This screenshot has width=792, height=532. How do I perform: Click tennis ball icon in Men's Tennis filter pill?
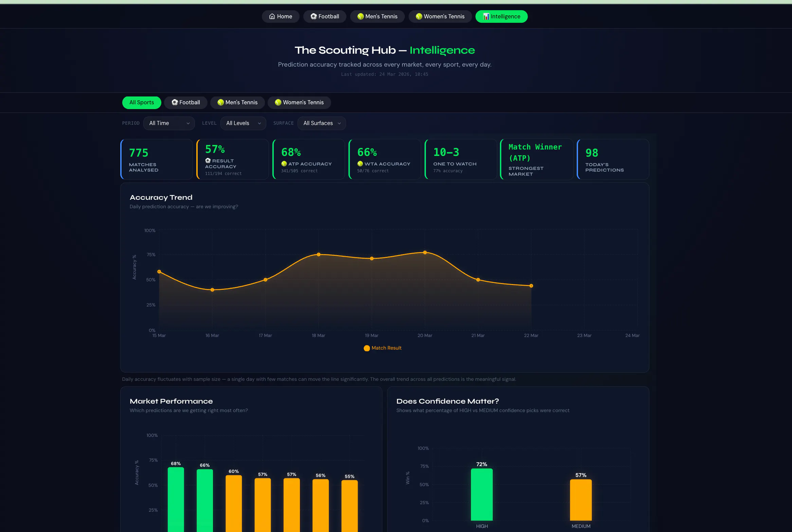click(221, 102)
